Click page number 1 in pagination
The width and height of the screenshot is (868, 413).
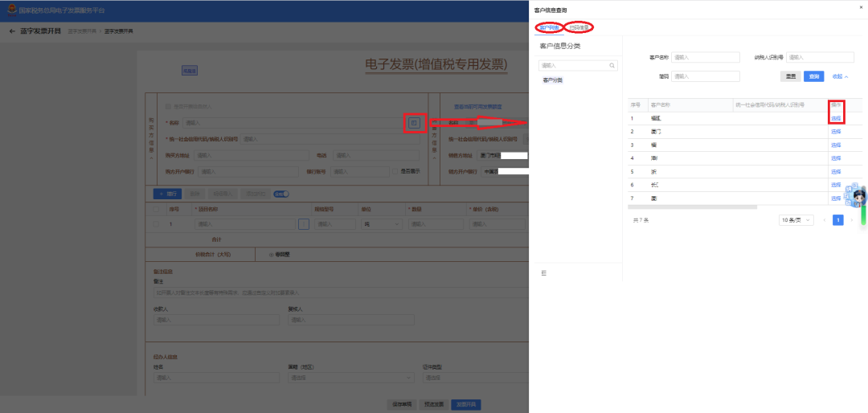click(x=838, y=220)
